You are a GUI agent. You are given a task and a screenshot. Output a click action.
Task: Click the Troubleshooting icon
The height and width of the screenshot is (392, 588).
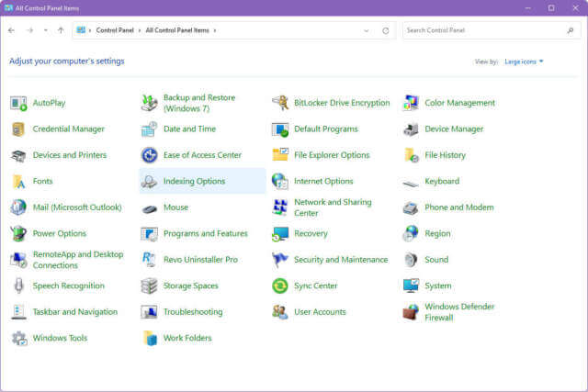coord(149,312)
